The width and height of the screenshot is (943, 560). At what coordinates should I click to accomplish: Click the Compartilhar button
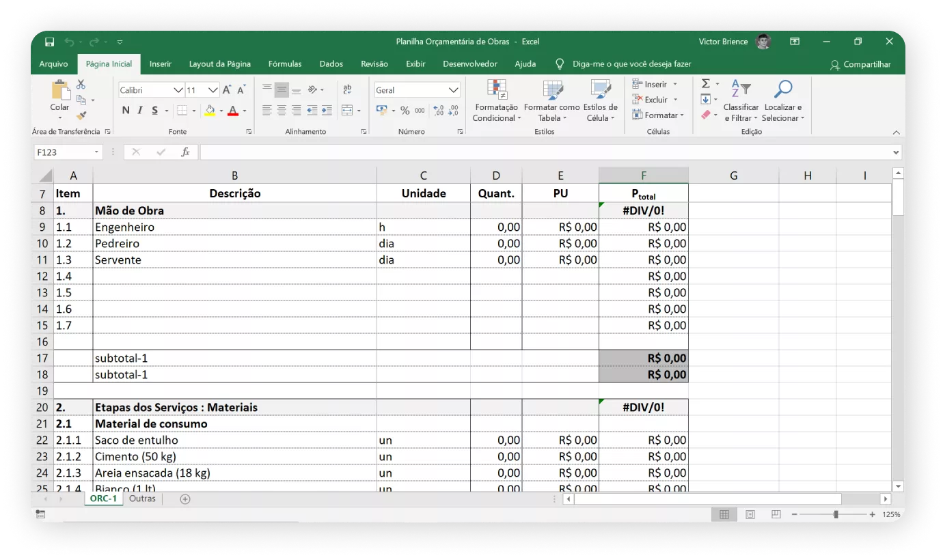pos(860,64)
